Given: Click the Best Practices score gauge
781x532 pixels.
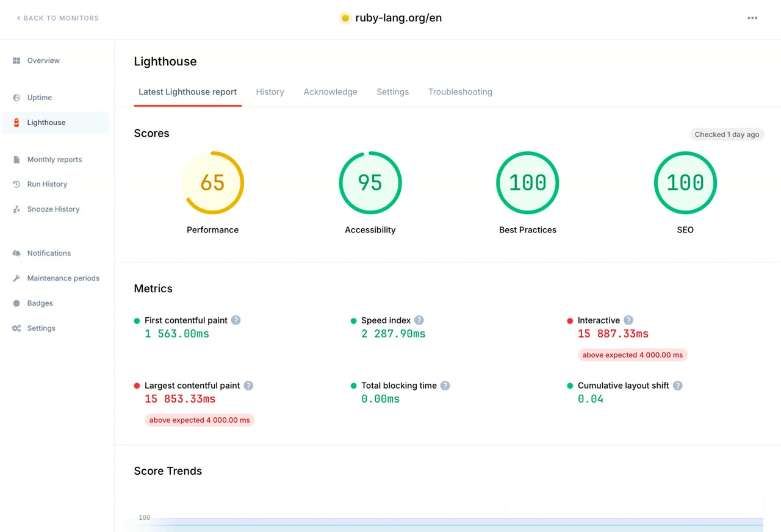Looking at the screenshot, I should (x=527, y=183).
